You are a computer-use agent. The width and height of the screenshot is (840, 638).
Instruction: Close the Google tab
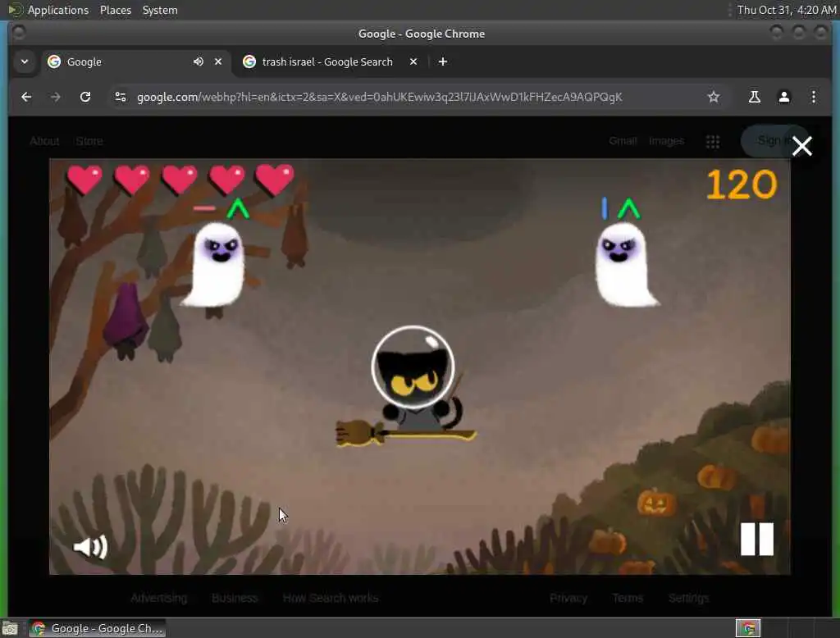click(218, 62)
